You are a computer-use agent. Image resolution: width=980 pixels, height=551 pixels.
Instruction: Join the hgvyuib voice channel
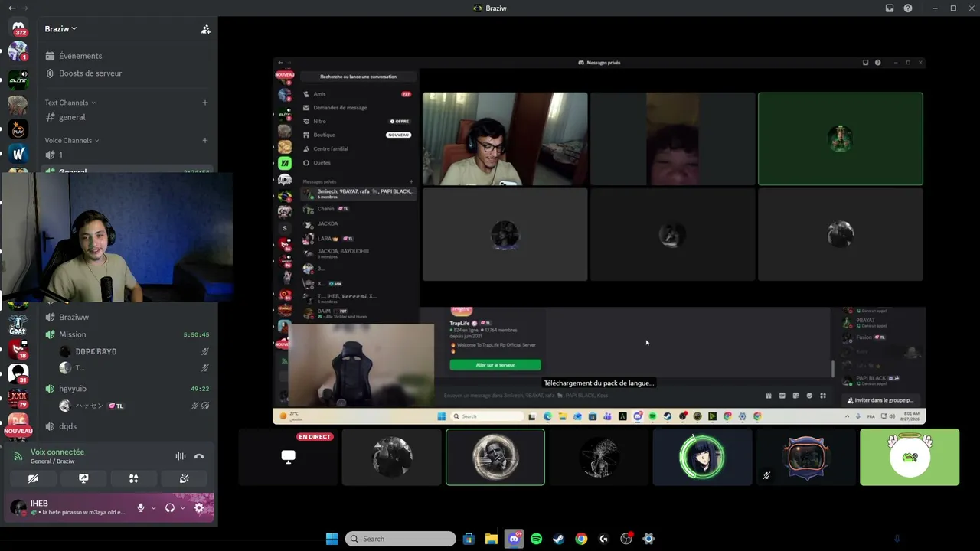[127, 389]
